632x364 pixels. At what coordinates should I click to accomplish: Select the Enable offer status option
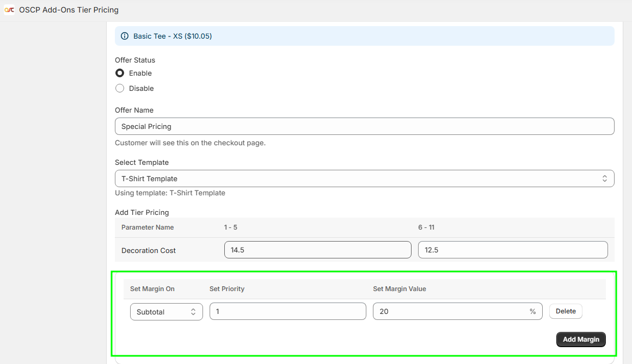(120, 73)
